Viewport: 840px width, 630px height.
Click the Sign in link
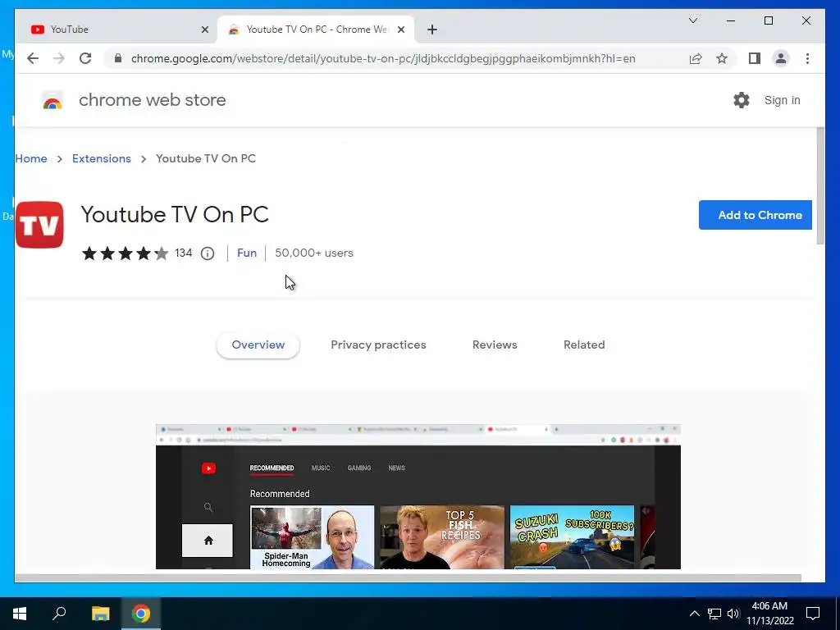click(x=782, y=100)
